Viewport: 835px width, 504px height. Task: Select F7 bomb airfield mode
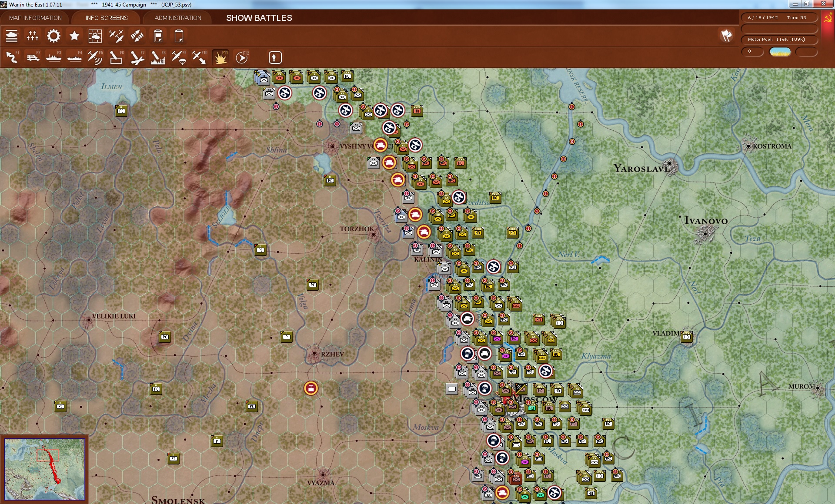[x=137, y=57]
